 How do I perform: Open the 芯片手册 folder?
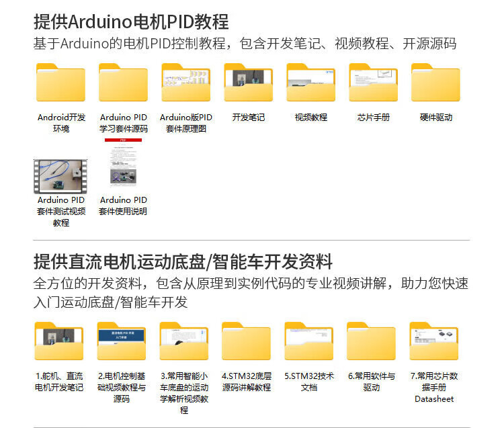tap(373, 84)
